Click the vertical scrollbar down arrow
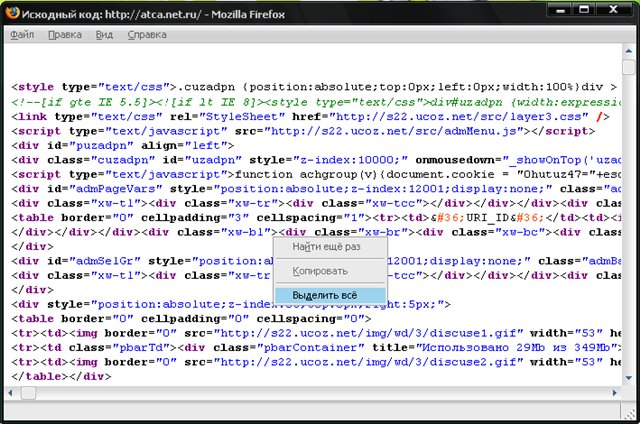This screenshot has width=640, height=424. [x=629, y=378]
